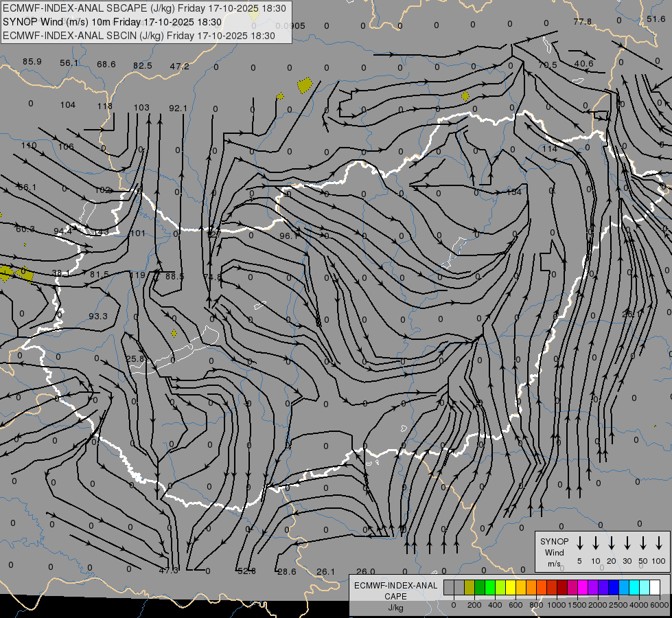
Task: Click the SBCAPE title line in header box
Action: pos(144,8)
